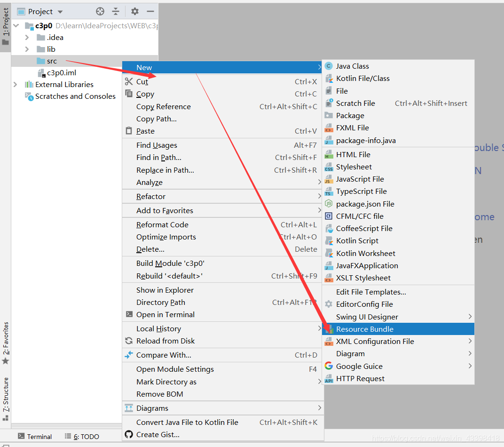The image size is (504, 447).
Task: Click the Compare With arrows icon
Action: pos(128,355)
